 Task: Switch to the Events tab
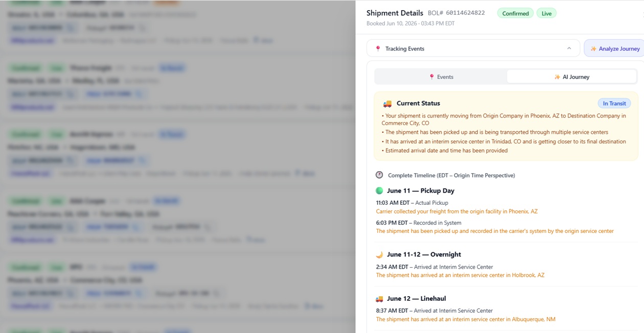(x=441, y=77)
